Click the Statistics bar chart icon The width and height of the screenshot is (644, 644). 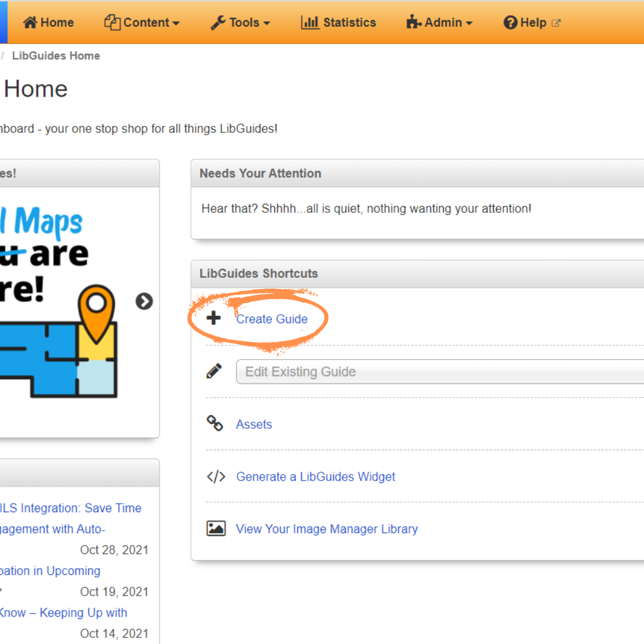coord(309,22)
